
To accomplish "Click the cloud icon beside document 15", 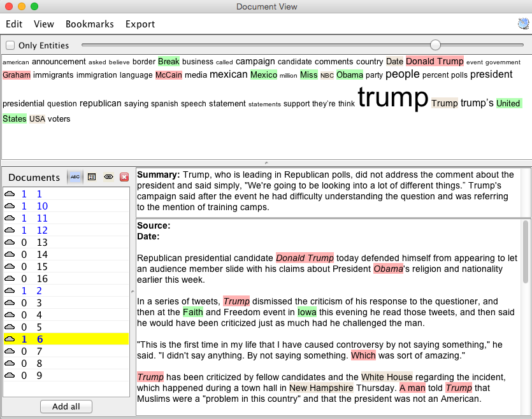I will pos(10,266).
